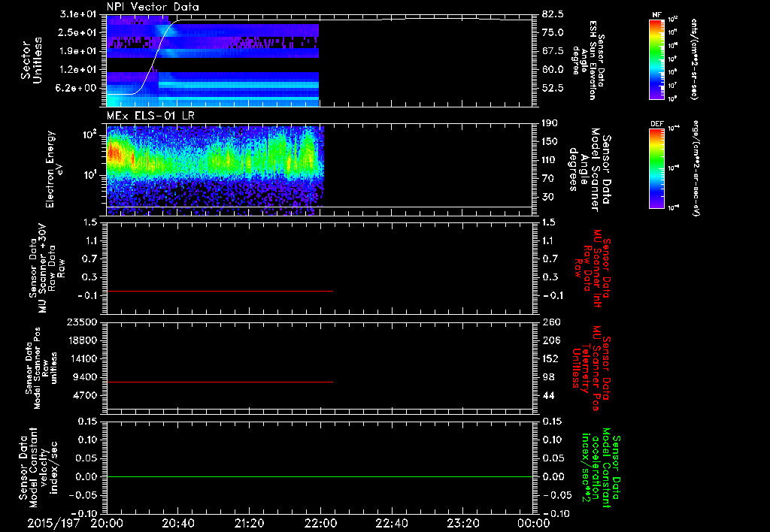Click the 23:20 time tick label

[463, 523]
